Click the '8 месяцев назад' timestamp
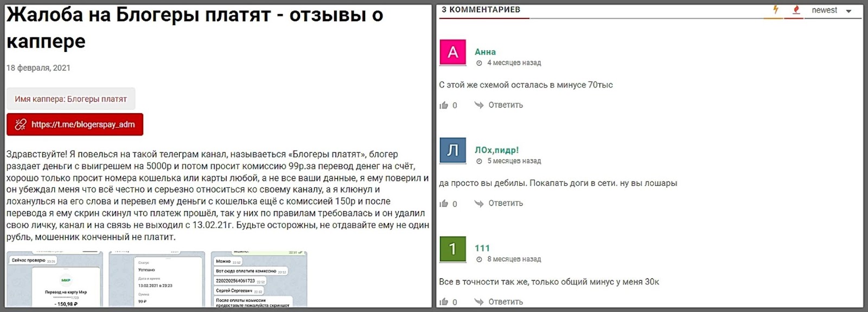Viewport: 868px width, 312px height. [514, 259]
